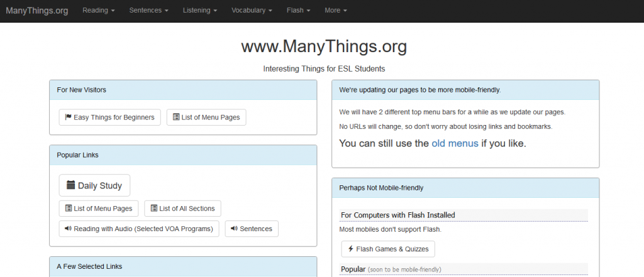
Task: Open the ManyThings.org home brand link
Action: (x=37, y=11)
